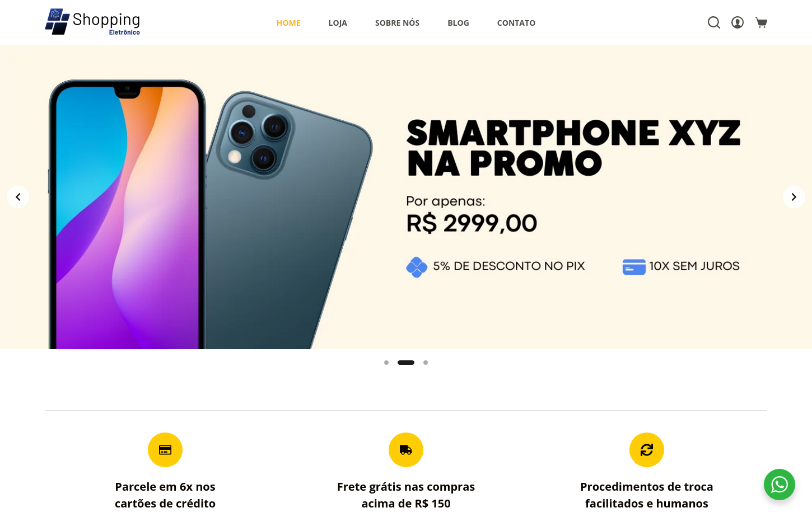Screen dimensions: 812x517
Task: Click the yellow delivery truck icon
Action: [x=406, y=450]
